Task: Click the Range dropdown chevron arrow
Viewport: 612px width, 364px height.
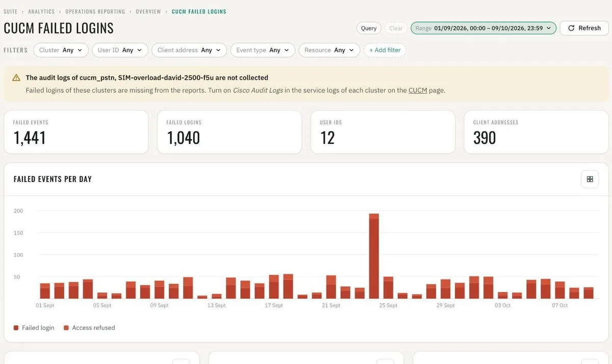Action: (549, 28)
